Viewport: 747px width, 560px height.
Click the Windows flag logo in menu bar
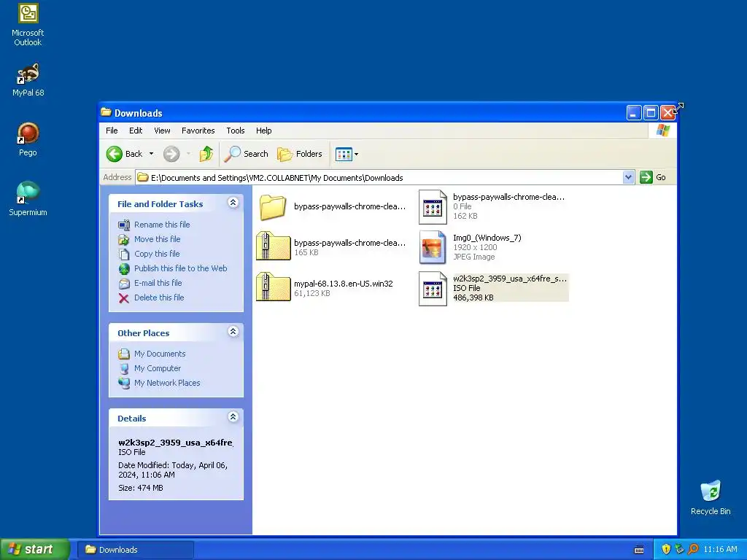pyautogui.click(x=662, y=131)
